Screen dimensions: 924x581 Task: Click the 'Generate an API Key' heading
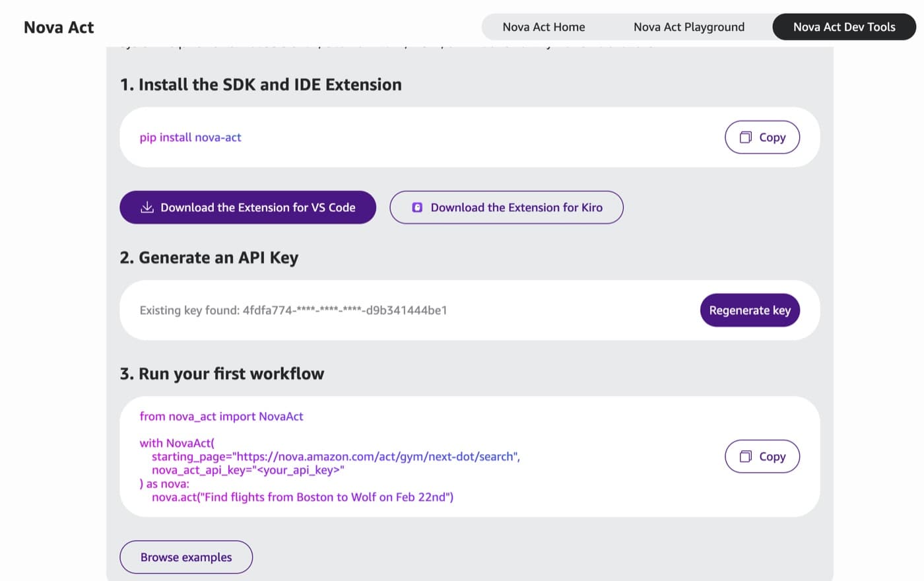209,257
